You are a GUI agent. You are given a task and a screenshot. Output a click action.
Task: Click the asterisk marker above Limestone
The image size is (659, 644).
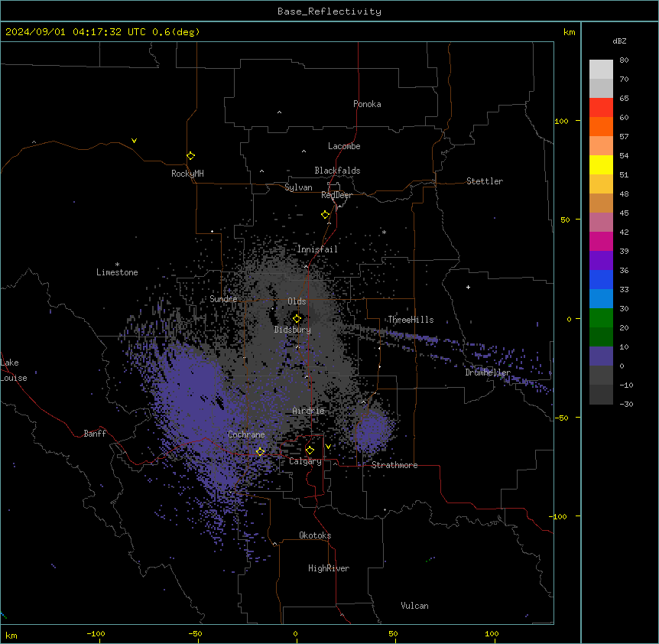(x=117, y=265)
